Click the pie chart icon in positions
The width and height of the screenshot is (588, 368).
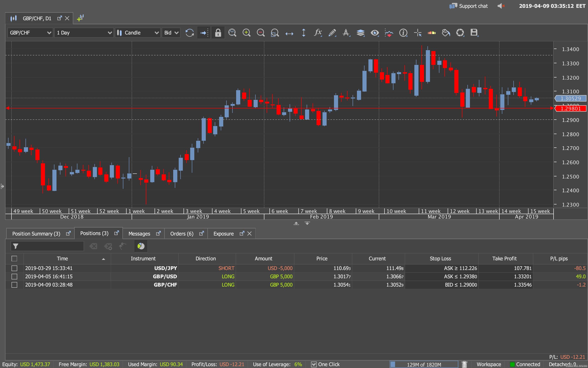[141, 246]
